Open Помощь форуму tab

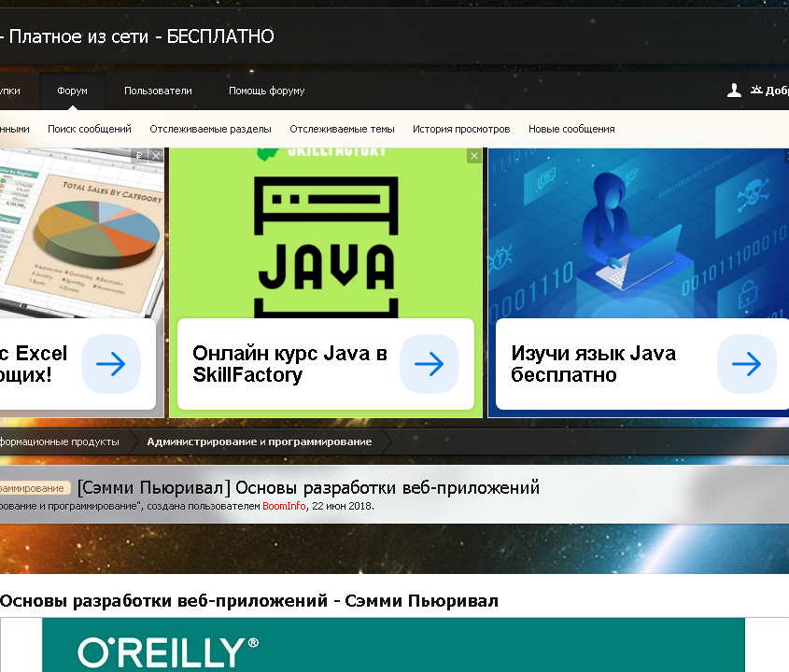[266, 91]
